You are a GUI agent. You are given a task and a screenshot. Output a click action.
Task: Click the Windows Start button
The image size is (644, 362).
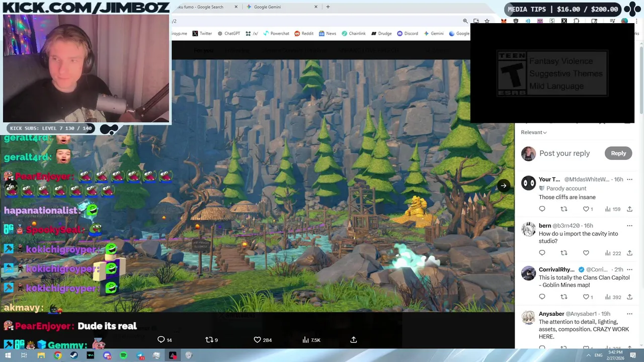[8, 355]
